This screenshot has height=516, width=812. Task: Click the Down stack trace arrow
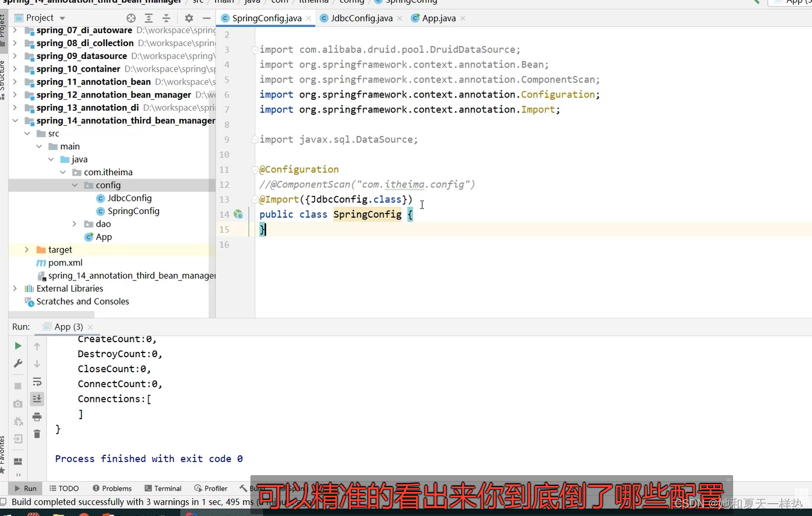[x=37, y=364]
